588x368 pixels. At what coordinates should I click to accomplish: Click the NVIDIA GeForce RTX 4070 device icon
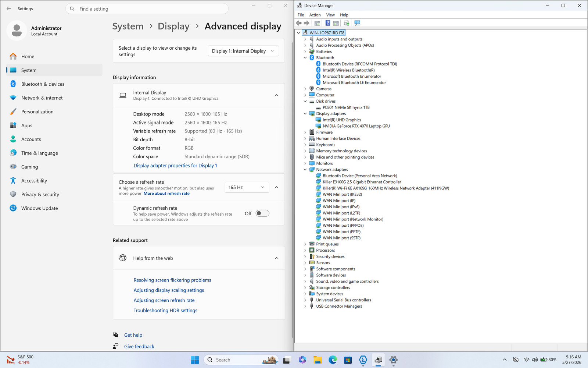319,126
